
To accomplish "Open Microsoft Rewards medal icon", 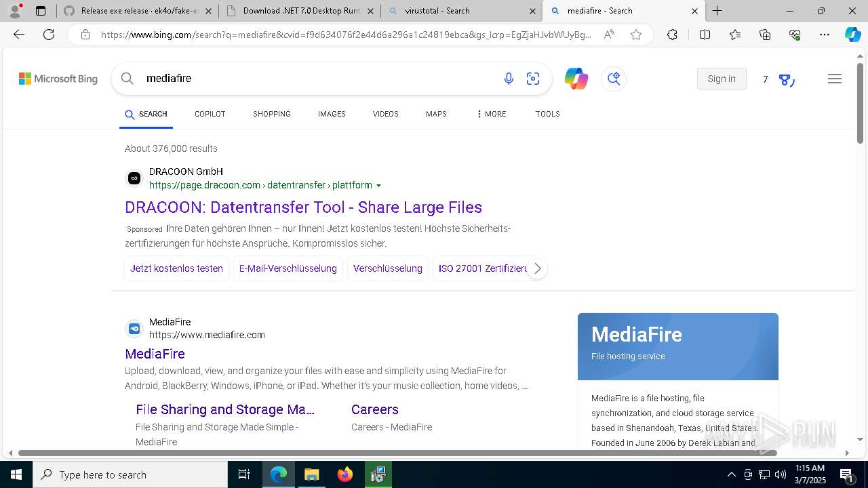I will [786, 80].
